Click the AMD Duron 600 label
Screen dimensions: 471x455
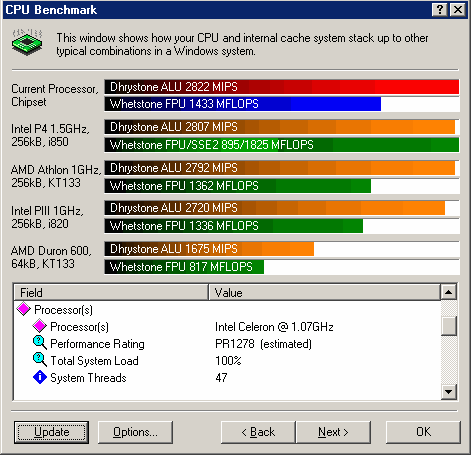(51, 257)
